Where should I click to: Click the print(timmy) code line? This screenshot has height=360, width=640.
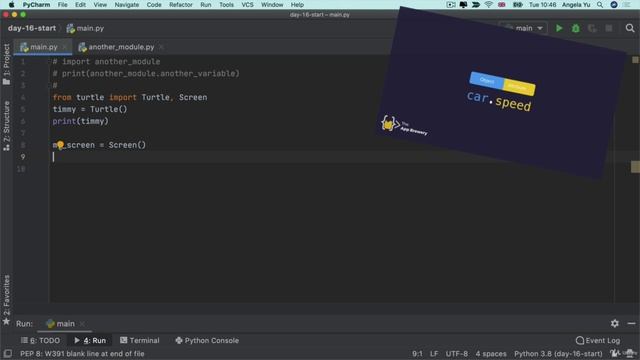[x=80, y=121]
